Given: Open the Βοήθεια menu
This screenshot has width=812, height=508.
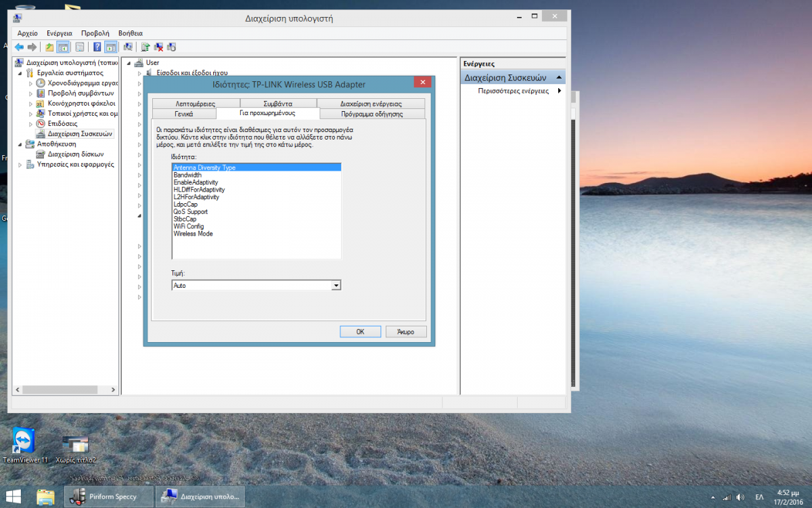Looking at the screenshot, I should click(131, 33).
